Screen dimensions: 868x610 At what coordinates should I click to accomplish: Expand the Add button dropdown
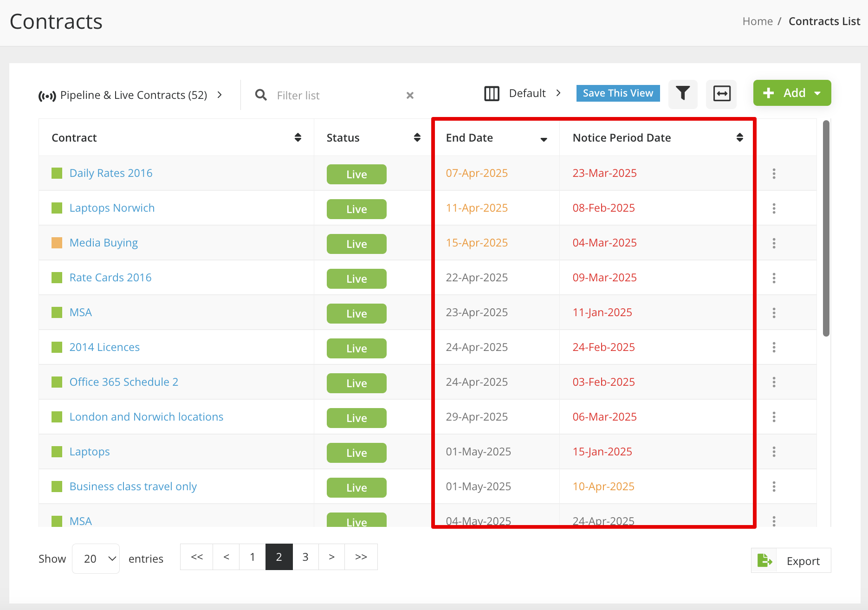817,93
